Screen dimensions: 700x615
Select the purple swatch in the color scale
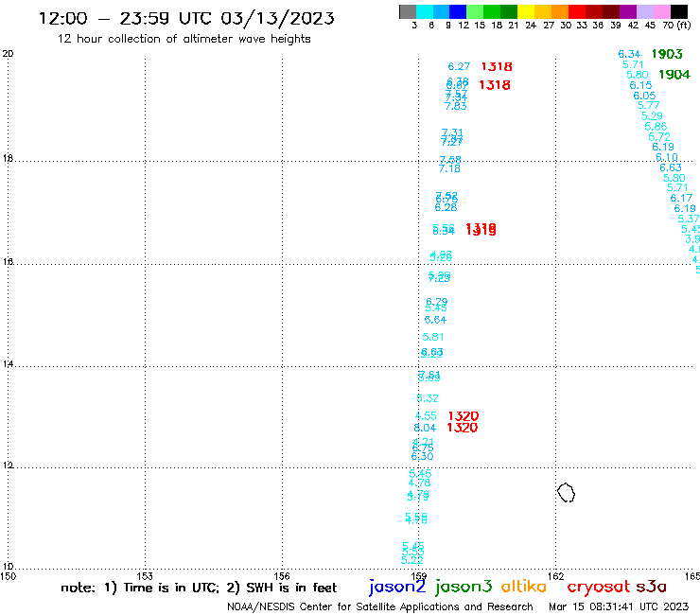(628, 11)
